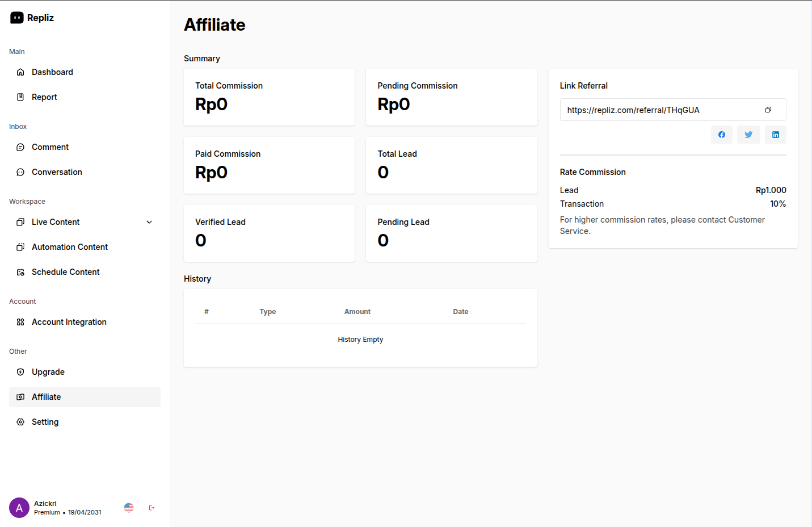Open the Dashboard menu item

click(52, 72)
